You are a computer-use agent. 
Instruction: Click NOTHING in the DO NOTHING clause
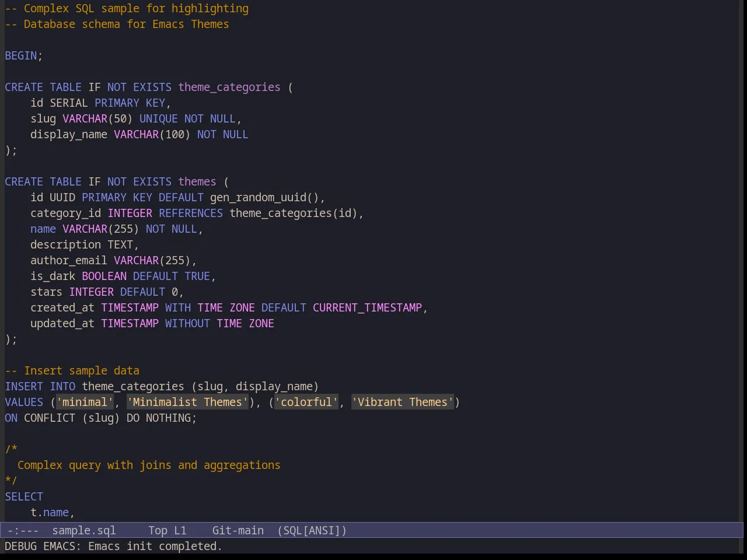[x=168, y=418]
